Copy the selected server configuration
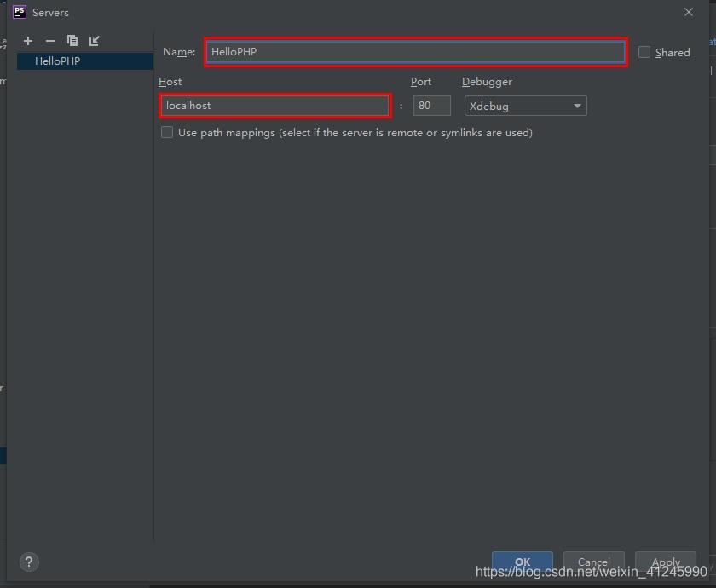Screen dimensions: 716x588 pyautogui.click(x=72, y=41)
